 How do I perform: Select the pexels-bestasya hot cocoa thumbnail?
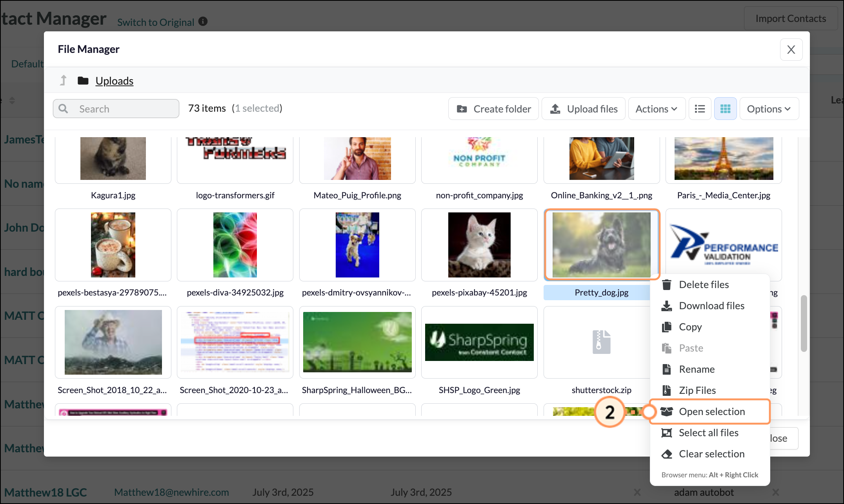113,245
